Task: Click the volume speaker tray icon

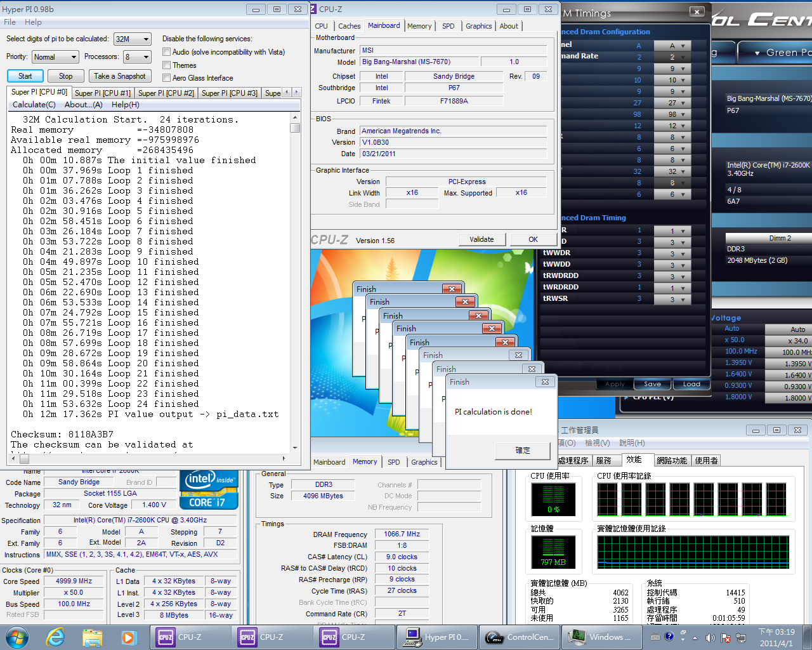Action: [710, 637]
